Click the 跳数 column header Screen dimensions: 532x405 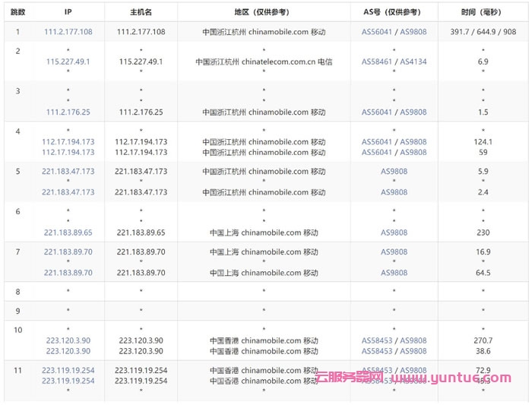click(x=17, y=12)
